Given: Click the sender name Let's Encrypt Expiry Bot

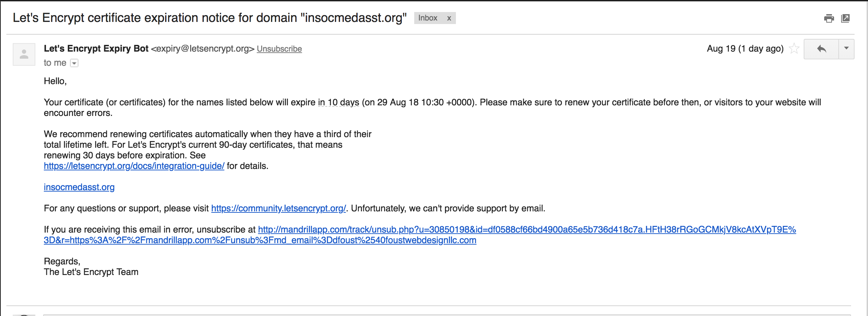Looking at the screenshot, I should [96, 48].
